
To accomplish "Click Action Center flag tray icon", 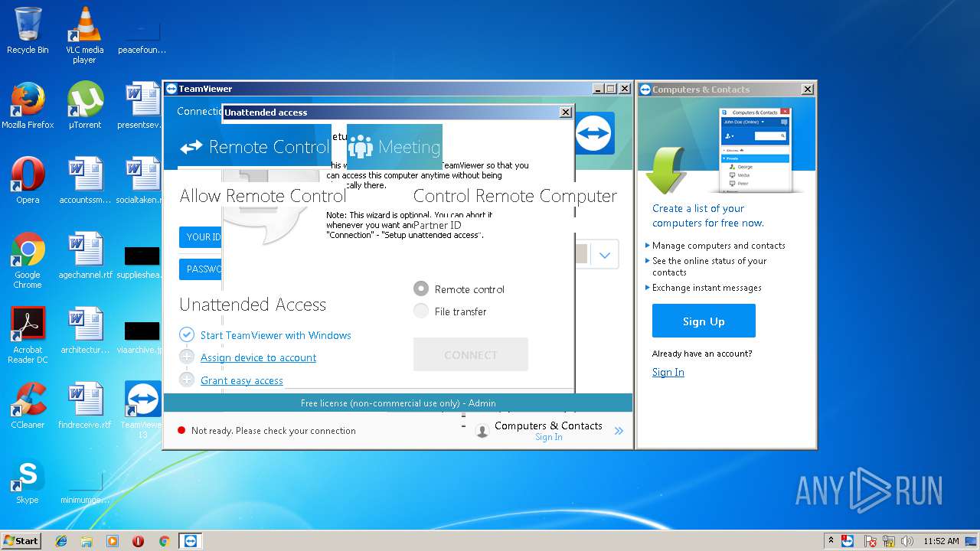I will tap(871, 541).
